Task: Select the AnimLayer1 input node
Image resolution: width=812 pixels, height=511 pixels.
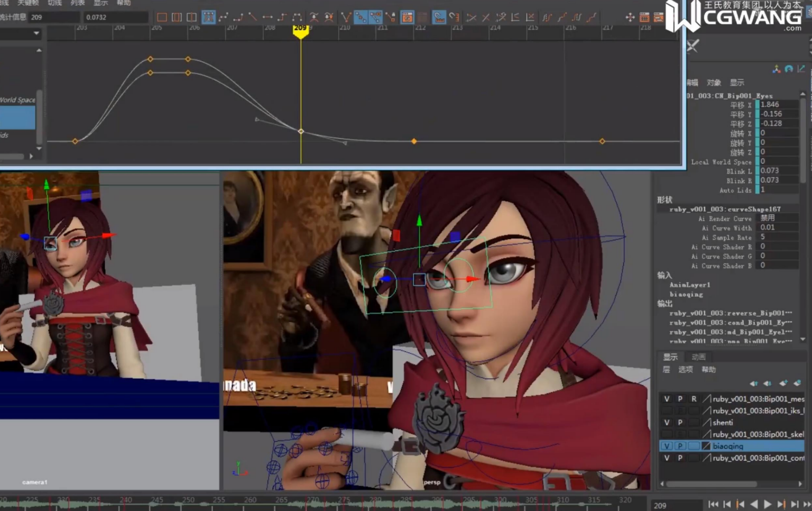Action: 690,285
